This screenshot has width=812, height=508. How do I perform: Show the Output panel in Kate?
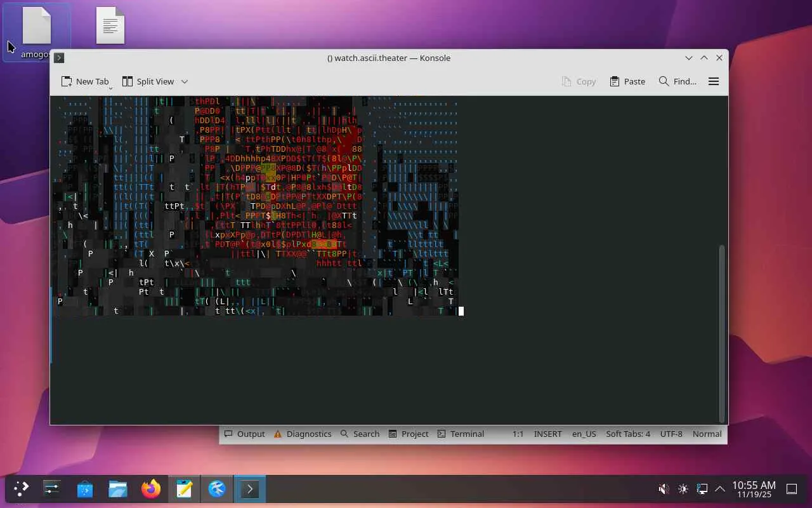(x=244, y=434)
